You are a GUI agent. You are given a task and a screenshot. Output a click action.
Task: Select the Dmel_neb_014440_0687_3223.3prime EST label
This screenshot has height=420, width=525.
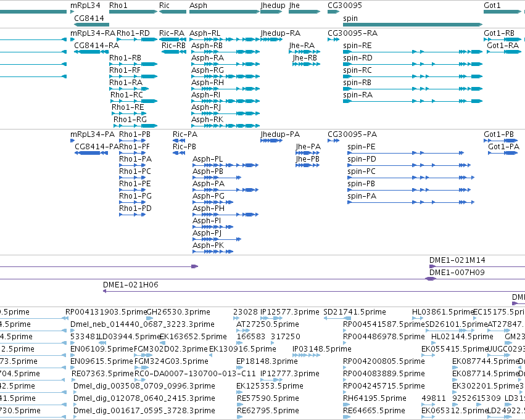[143, 324]
